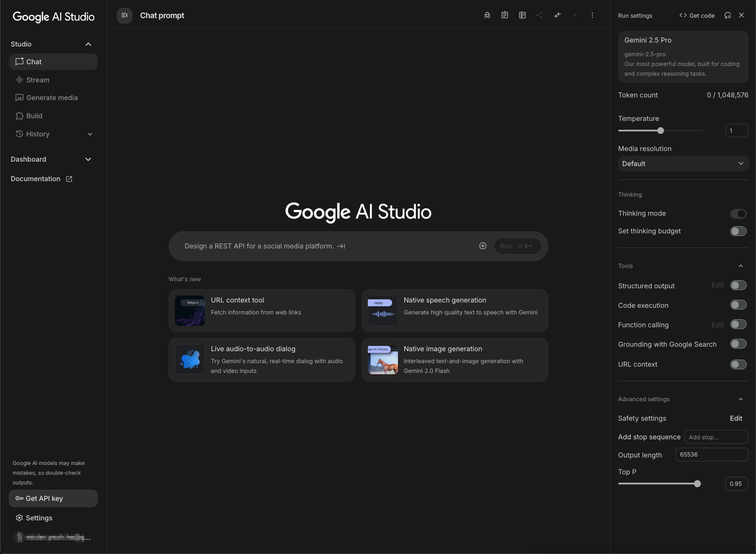
Task: Click Get code button
Action: tap(697, 15)
